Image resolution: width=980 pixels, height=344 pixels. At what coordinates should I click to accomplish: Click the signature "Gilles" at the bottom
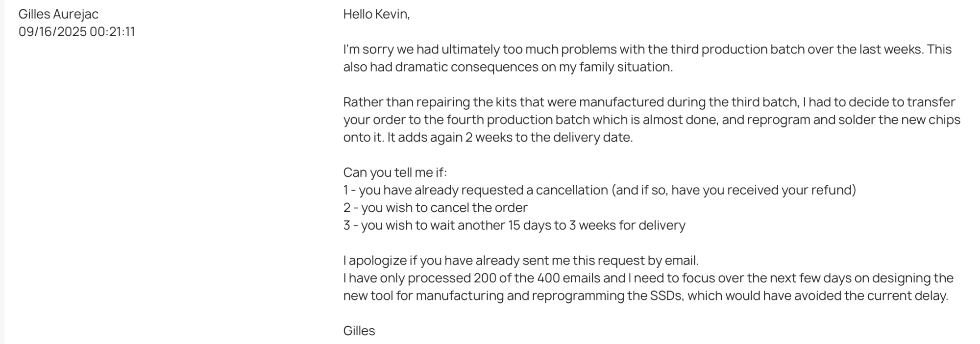tap(359, 331)
